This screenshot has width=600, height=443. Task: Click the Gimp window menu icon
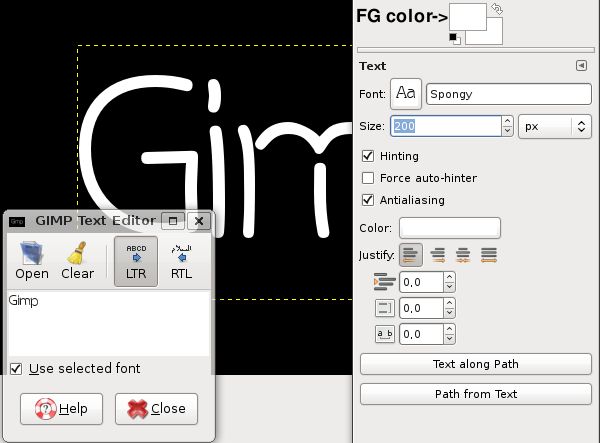(17, 222)
